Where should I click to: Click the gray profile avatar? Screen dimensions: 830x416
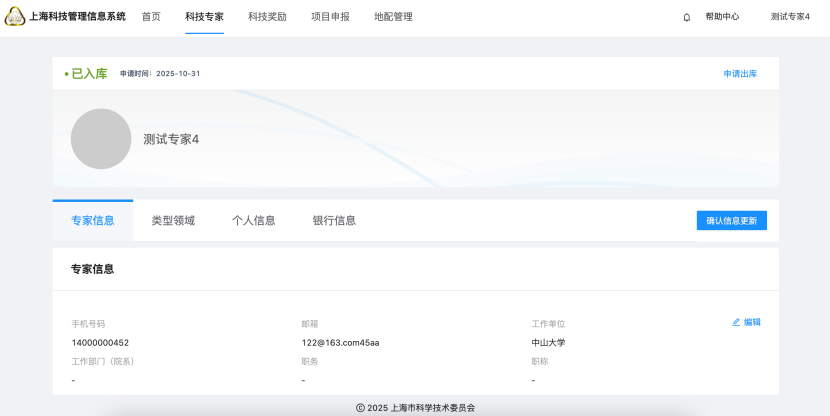click(101, 139)
